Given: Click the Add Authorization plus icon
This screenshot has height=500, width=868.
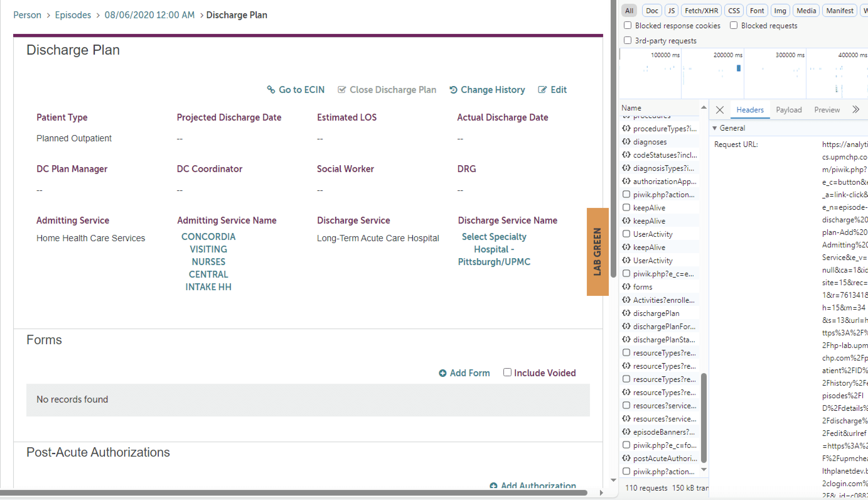Looking at the screenshot, I should tap(493, 485).
